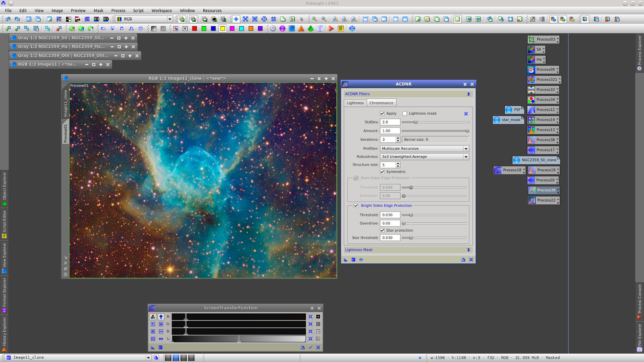
Task: Open the RGB channel selector dropdown in the toolbar
Action: point(144,19)
